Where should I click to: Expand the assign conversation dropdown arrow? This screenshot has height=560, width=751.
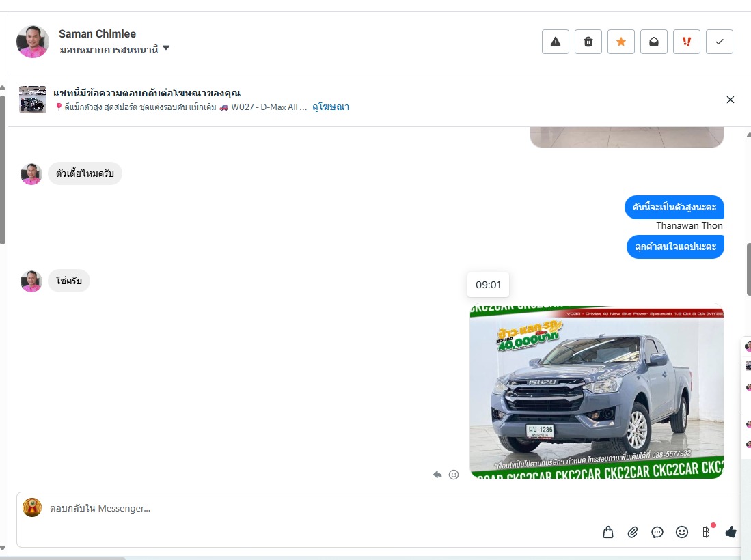[x=166, y=48]
